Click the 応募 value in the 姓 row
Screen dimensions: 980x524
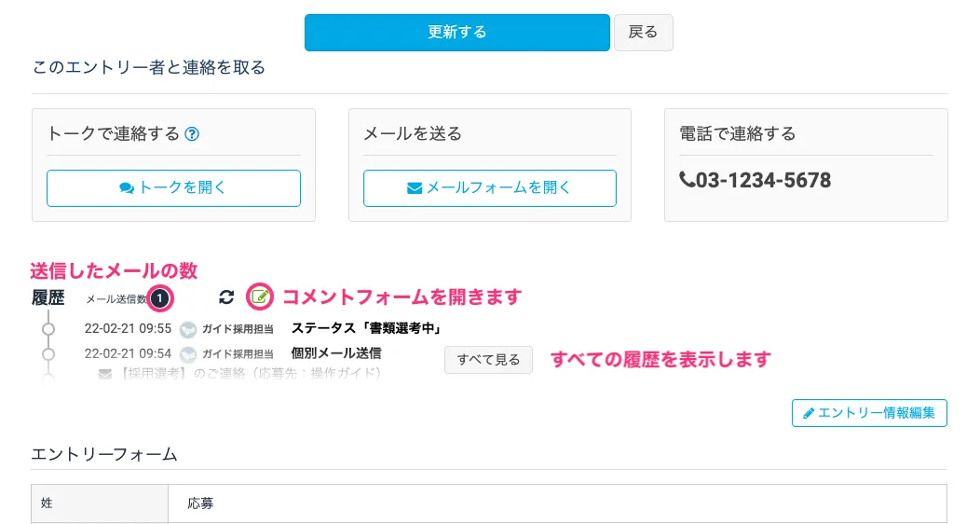[x=200, y=503]
